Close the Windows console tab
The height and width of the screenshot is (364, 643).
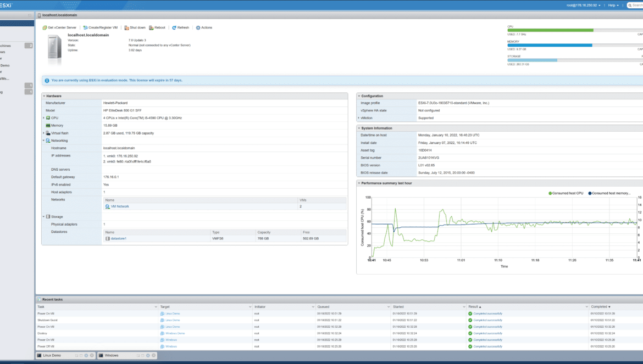[x=154, y=355]
